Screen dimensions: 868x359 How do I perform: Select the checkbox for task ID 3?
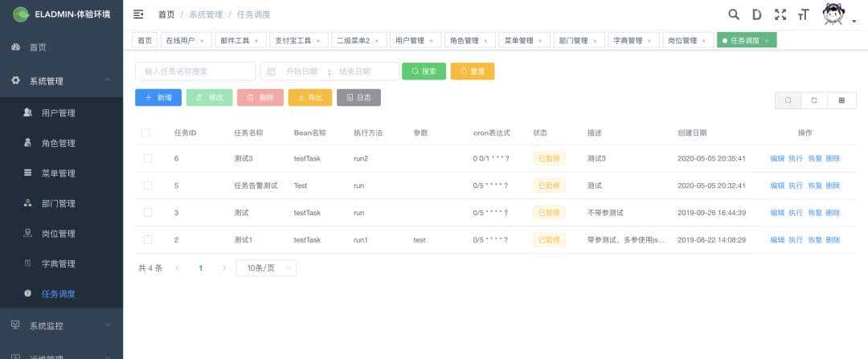[x=148, y=212]
